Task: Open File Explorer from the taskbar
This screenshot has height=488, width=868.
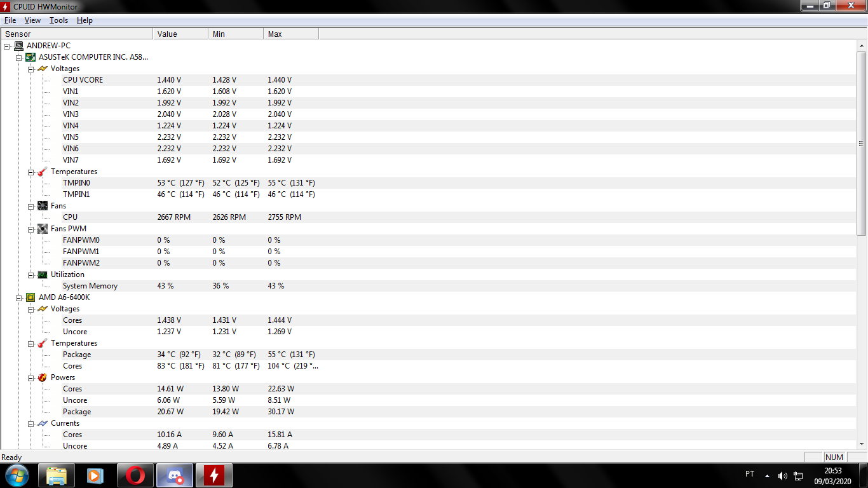Action: [x=57, y=475]
